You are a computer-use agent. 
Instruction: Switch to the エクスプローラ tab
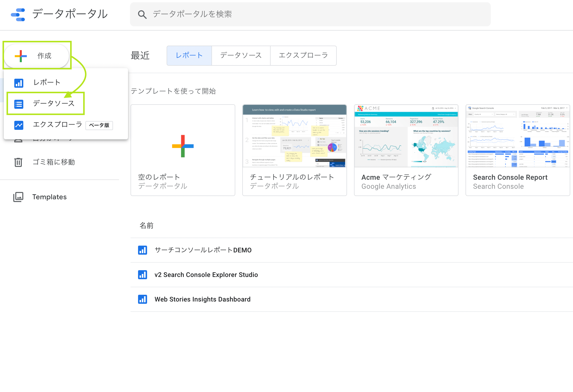(303, 55)
